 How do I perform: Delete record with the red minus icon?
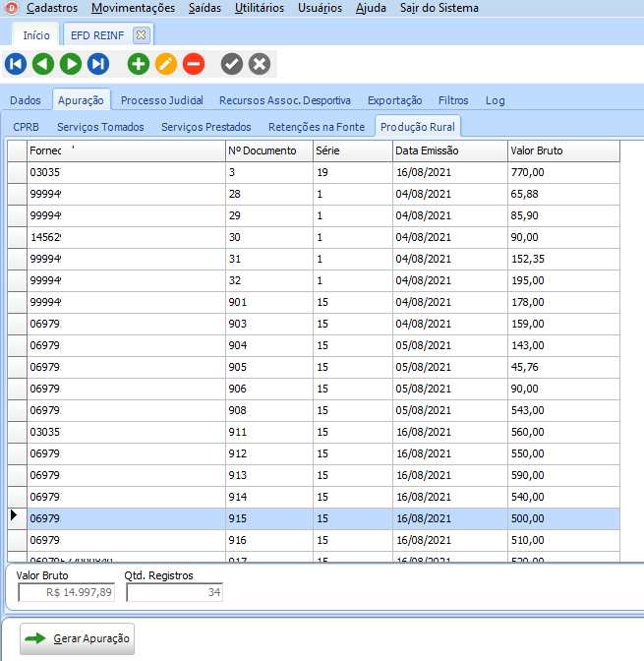point(194,64)
